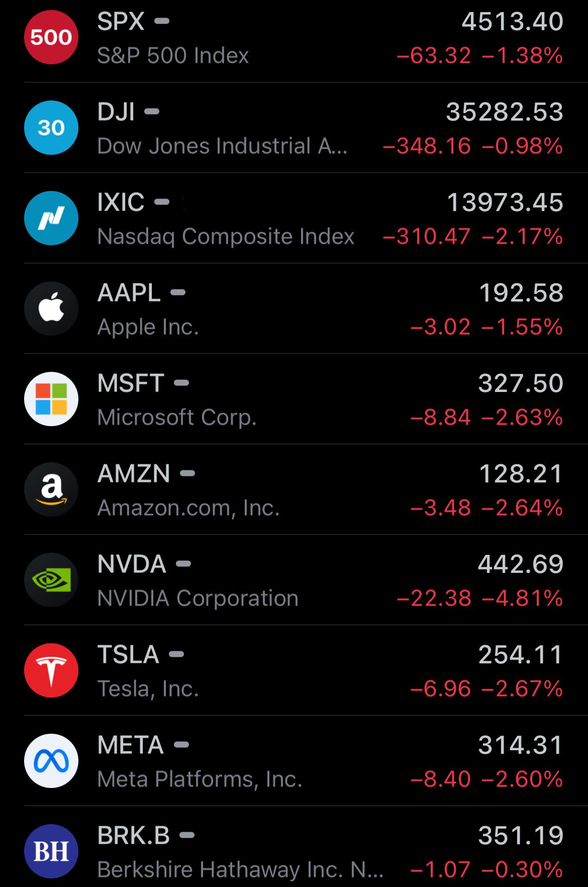This screenshot has height=887, width=588.
Task: Tap the red S&P 500 icon
Action: (51, 37)
